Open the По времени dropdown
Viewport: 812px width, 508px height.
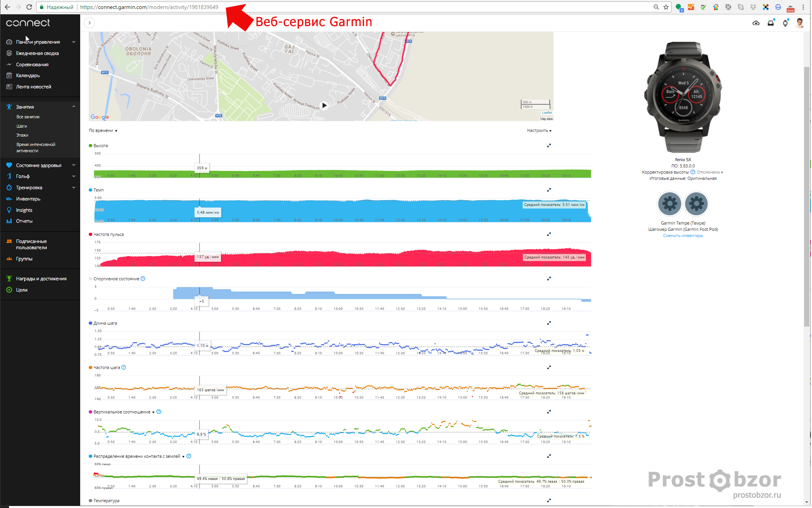tap(103, 131)
